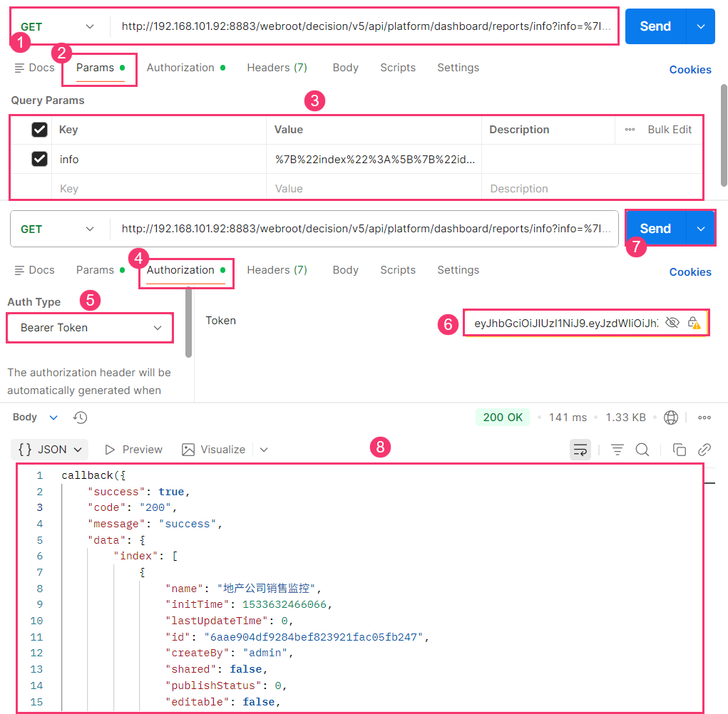Open the lower Headers (7) tab
Image resolution: width=728 pixels, height=714 pixels.
(x=277, y=270)
